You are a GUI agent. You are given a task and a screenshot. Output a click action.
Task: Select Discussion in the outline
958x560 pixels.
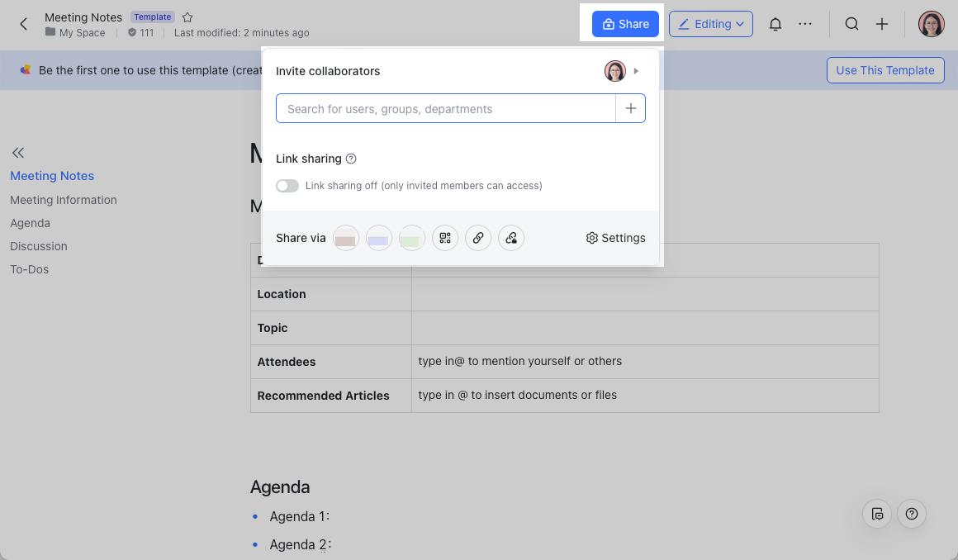pos(39,246)
